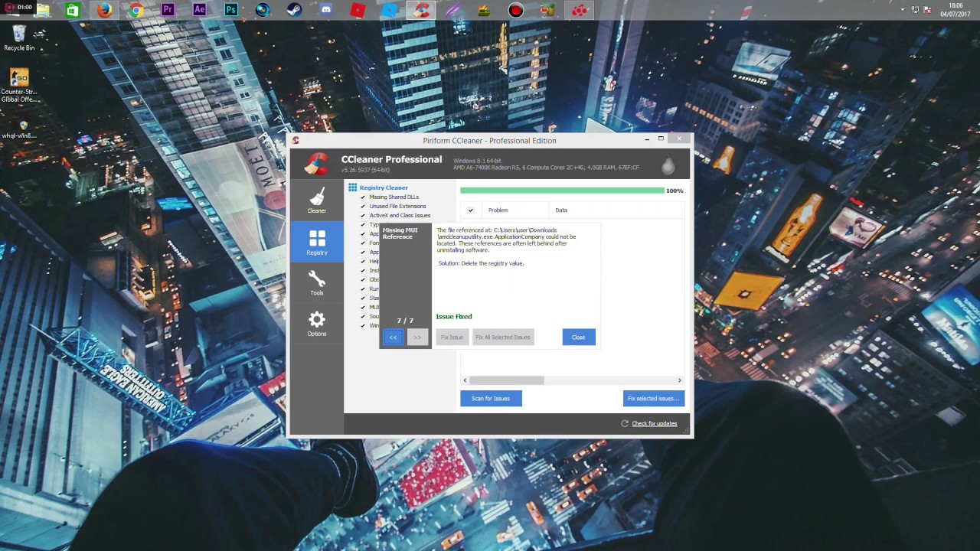Click Fix selected issues button
The width and height of the screenshot is (980, 551).
(654, 398)
